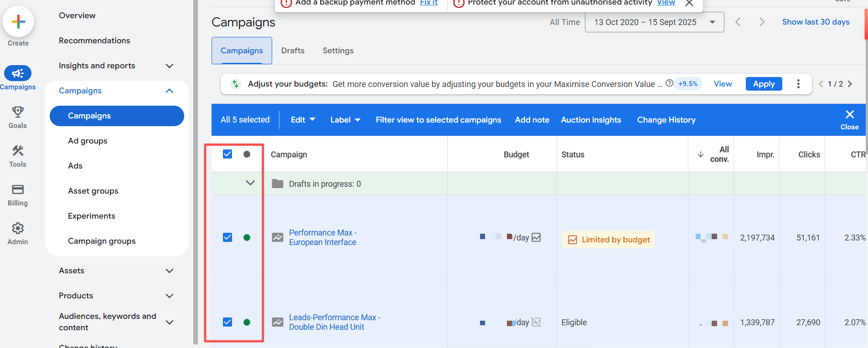Image resolution: width=868 pixels, height=348 pixels.
Task: Open the Tools wrench icon
Action: coord(18,150)
